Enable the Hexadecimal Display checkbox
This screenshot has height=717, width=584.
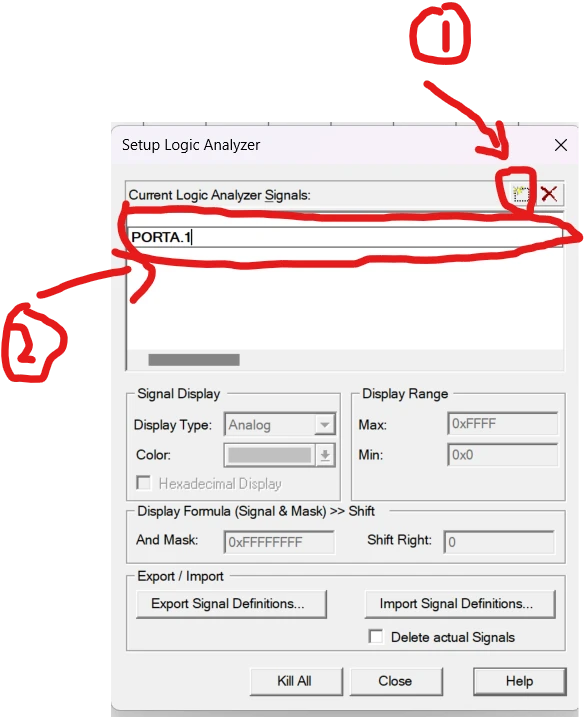click(x=144, y=483)
